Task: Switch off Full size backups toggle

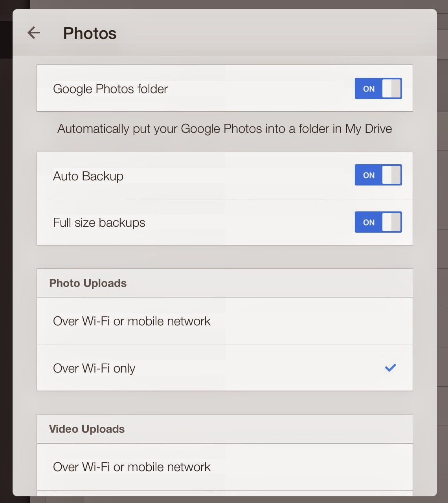Action: coord(378,222)
